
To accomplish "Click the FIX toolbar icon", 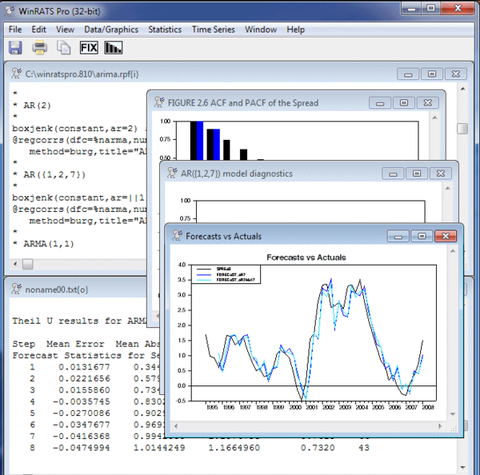I will point(89,48).
